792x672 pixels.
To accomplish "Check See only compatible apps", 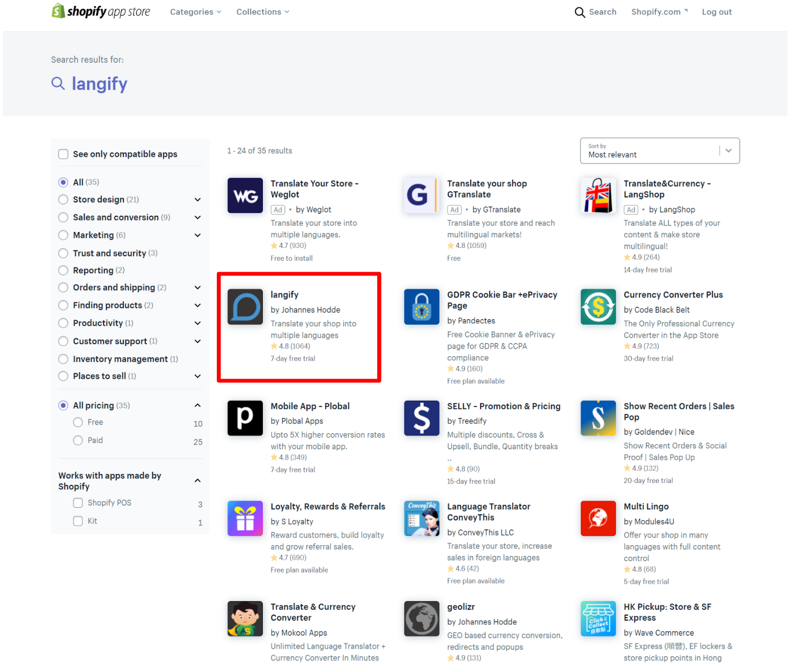I will 63,154.
